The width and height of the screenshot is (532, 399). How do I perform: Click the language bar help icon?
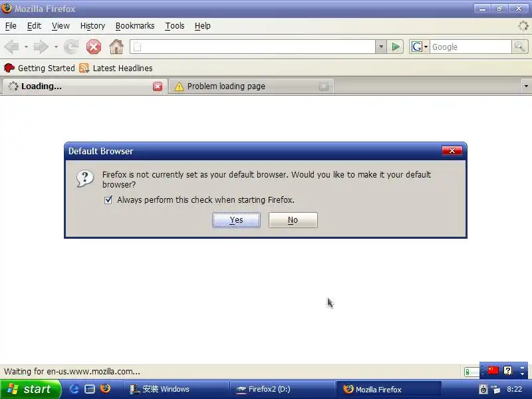507,370
